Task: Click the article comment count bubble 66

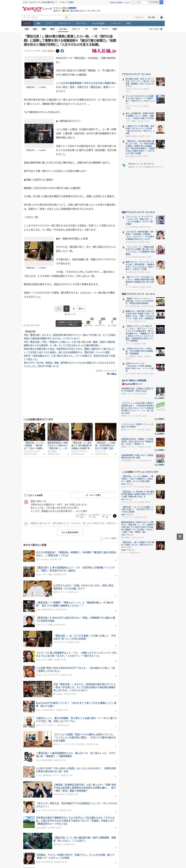Action: click(44, 51)
